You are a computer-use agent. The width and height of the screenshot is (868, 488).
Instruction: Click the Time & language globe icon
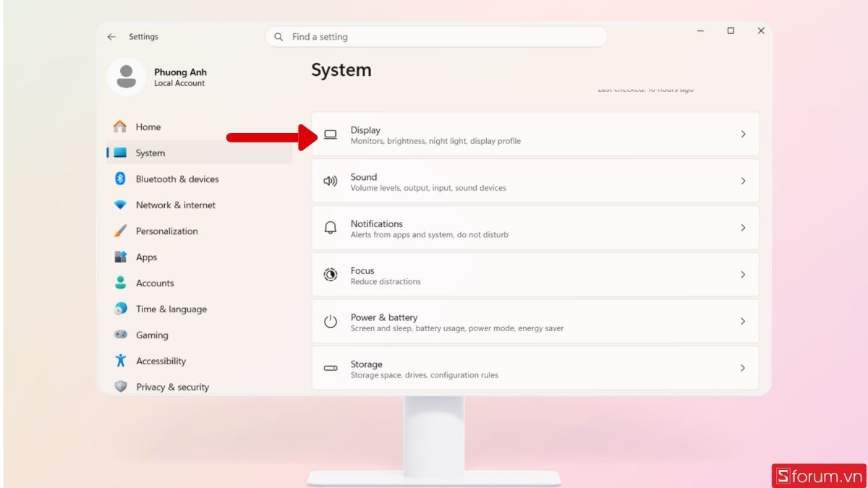(x=120, y=309)
